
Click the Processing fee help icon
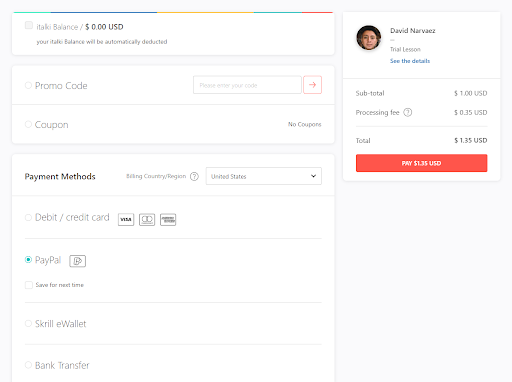point(408,112)
